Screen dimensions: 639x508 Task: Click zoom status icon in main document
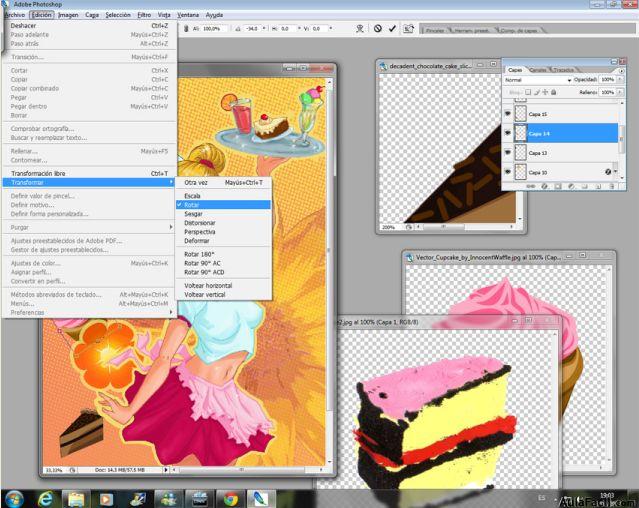[x=72, y=470]
